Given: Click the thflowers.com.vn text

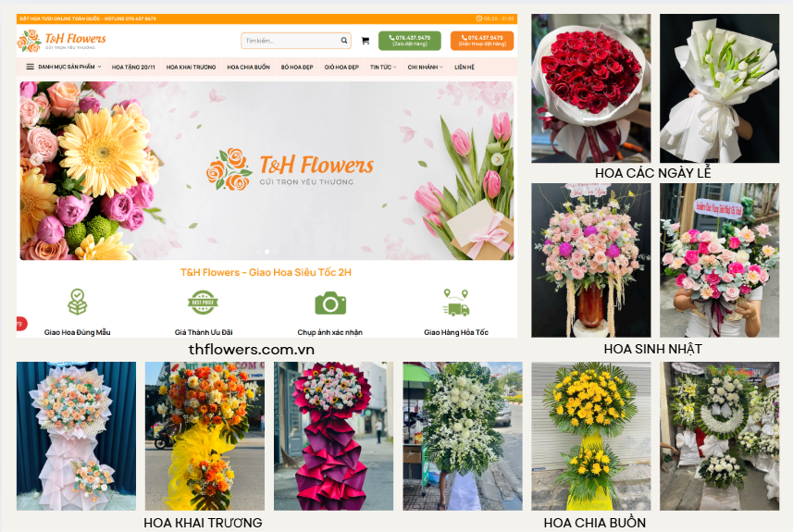Looking at the screenshot, I should click(252, 350).
